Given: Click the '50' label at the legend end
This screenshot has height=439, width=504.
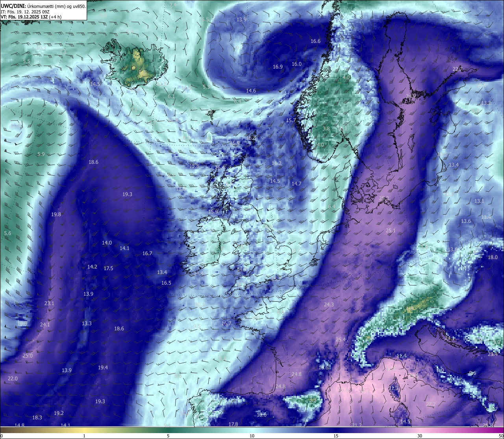Looking at the screenshot, I should coord(500,436).
